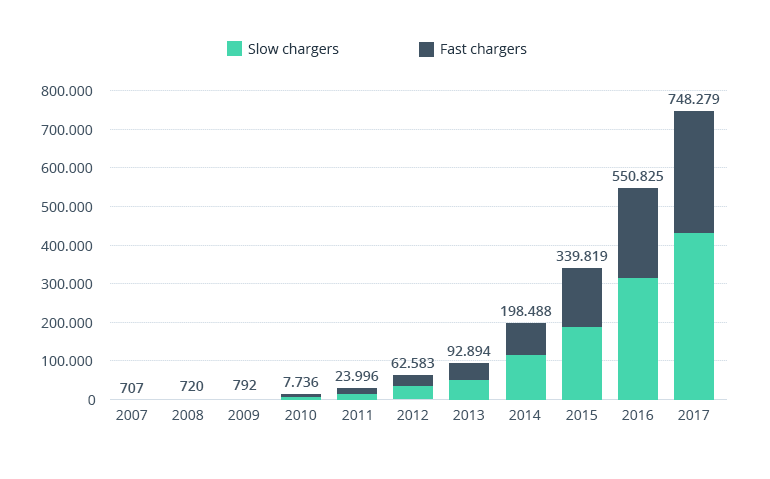Viewport: 770px width, 479px height.
Task: Select the 2017 slow chargers bar segment
Action: pyautogui.click(x=693, y=316)
